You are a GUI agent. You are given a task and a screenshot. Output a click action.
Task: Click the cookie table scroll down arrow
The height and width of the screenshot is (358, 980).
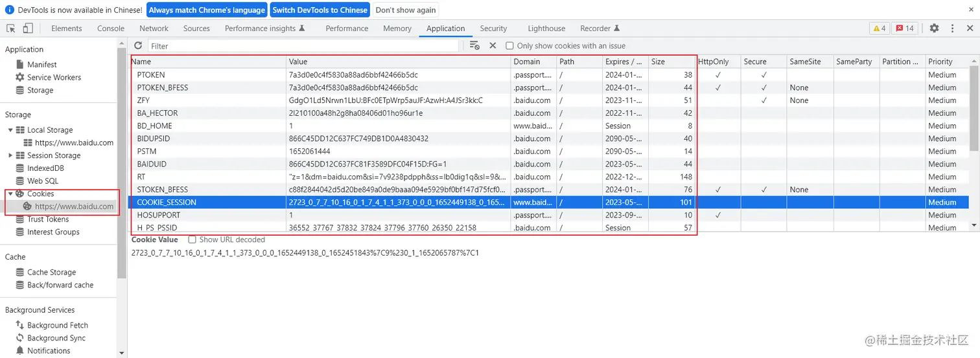(974, 225)
